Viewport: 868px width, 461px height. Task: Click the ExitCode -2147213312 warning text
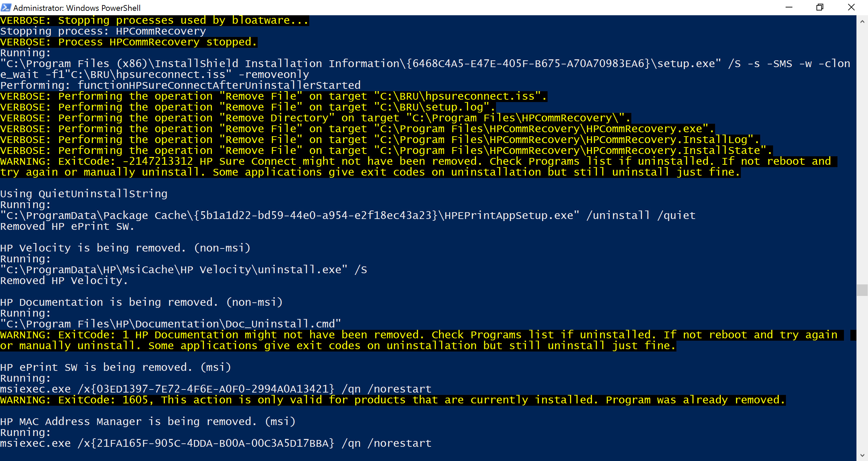pyautogui.click(x=419, y=167)
